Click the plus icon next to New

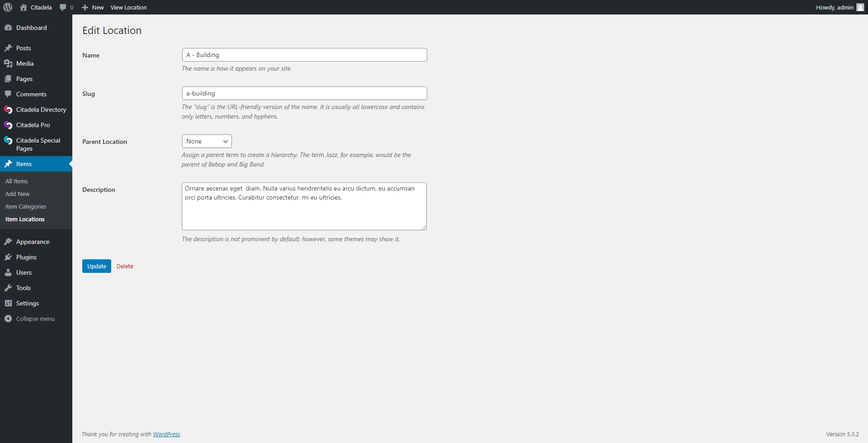(x=85, y=7)
